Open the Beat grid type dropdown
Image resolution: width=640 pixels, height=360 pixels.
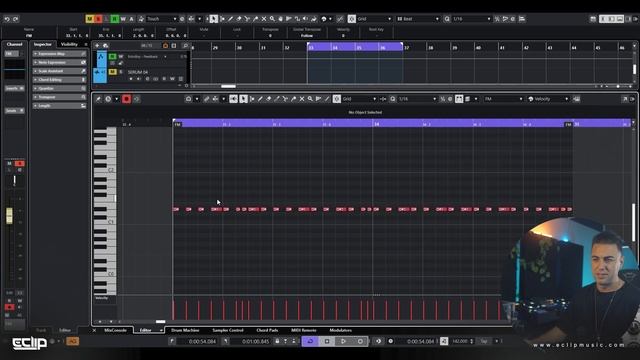pyautogui.click(x=418, y=19)
